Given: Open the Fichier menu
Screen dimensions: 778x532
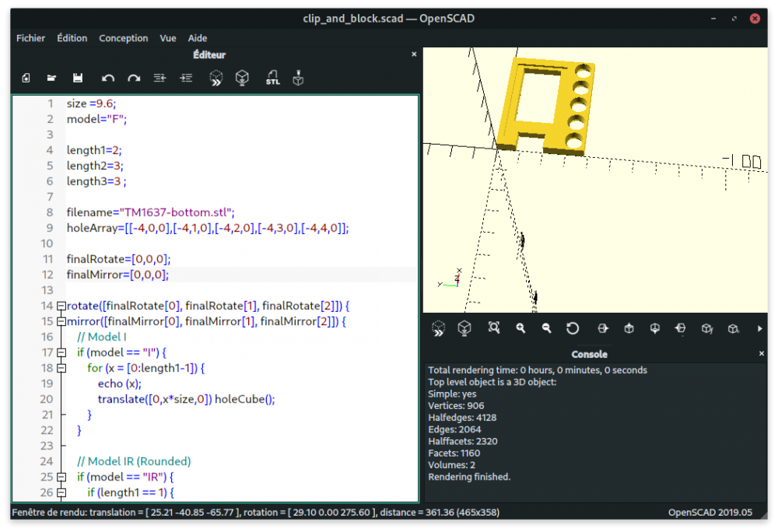Looking at the screenshot, I should 31,38.
